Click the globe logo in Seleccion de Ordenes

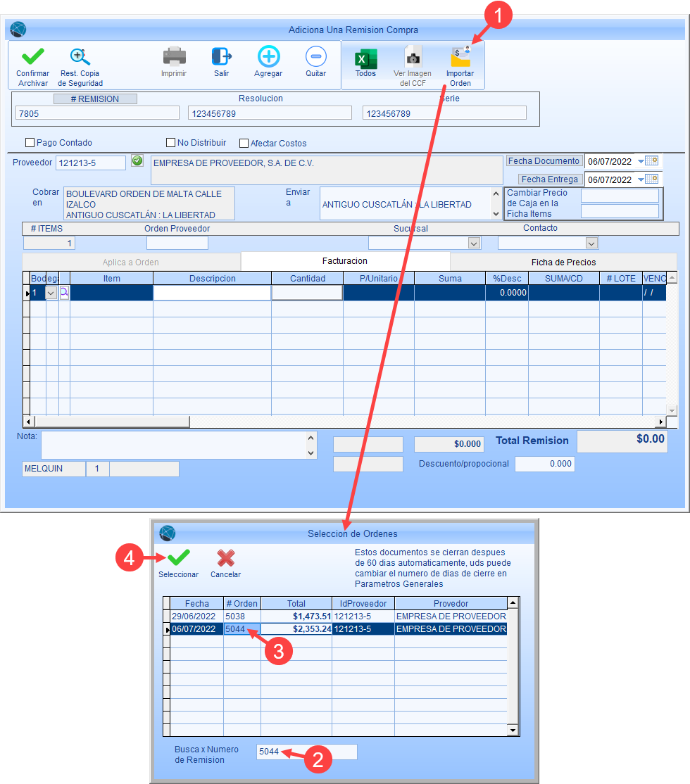coord(167,533)
